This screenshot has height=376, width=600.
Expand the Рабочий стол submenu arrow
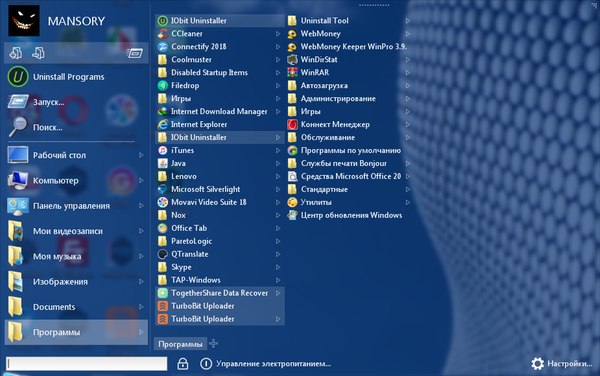(141, 155)
